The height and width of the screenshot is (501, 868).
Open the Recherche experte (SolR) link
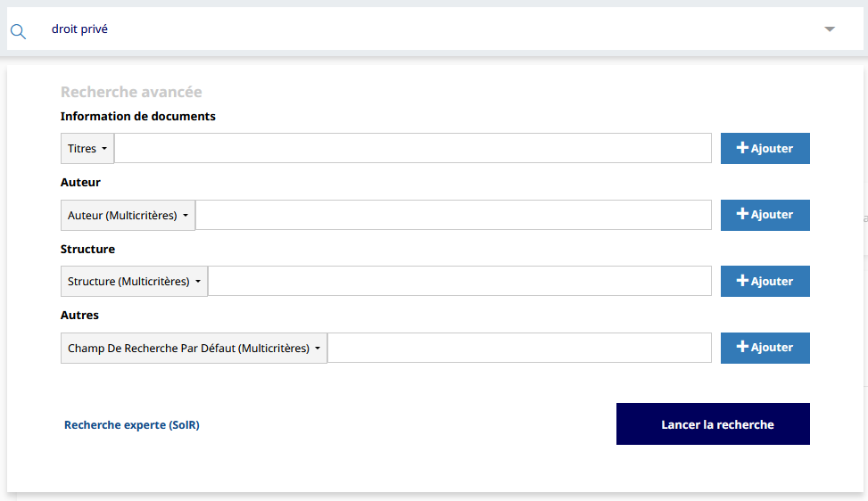click(132, 425)
